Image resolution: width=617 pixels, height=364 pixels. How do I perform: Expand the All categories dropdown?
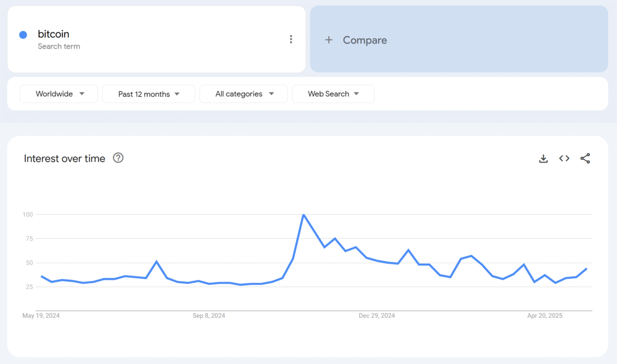244,94
